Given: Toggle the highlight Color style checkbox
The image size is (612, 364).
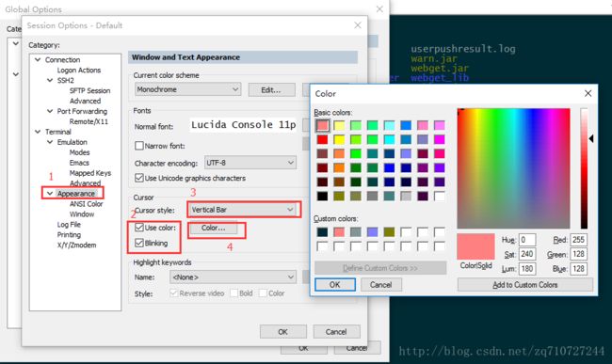Looking at the screenshot, I should click(263, 293).
